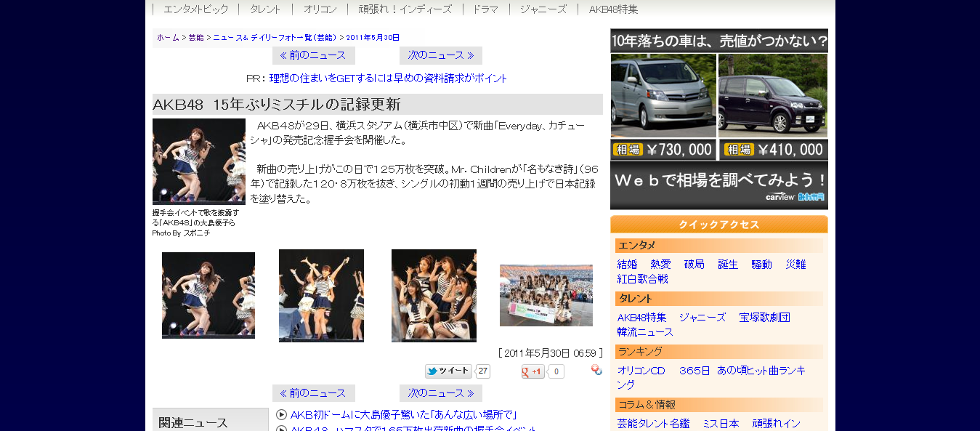
Task: Click the timestamp 2011年5月30日 06:59
Action: pos(551,353)
